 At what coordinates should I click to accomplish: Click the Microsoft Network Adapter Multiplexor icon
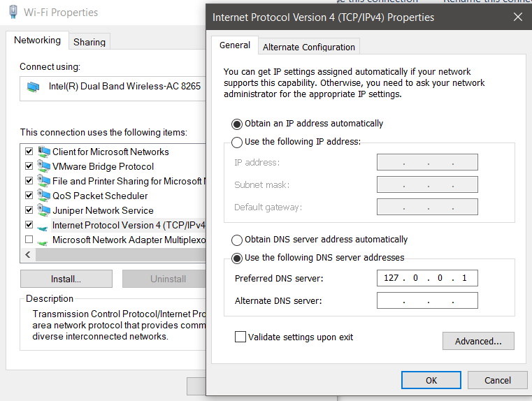(43, 242)
